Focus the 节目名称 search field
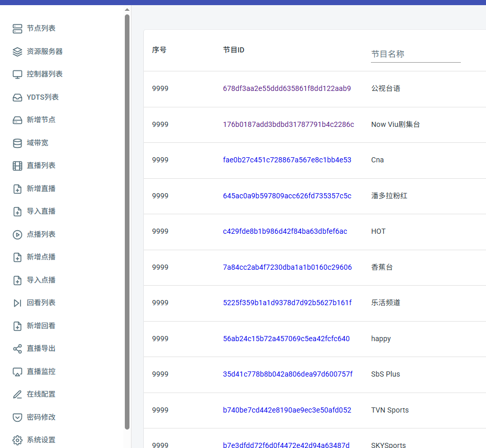 coord(415,54)
